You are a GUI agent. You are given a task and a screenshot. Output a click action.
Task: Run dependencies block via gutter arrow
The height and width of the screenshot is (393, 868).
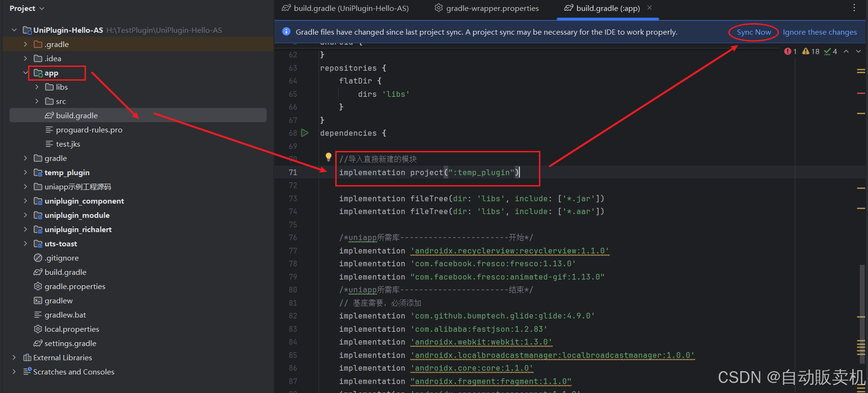(x=305, y=133)
